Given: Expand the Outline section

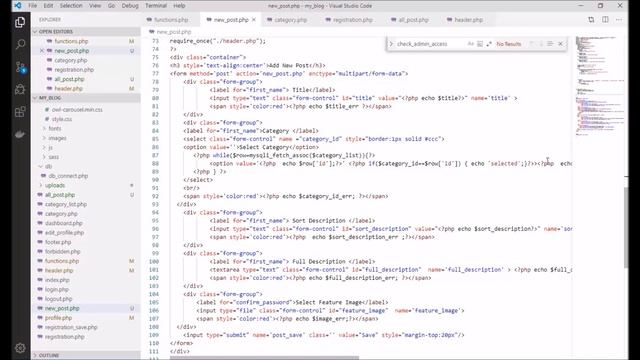Looking at the screenshot, I should coord(86,356).
